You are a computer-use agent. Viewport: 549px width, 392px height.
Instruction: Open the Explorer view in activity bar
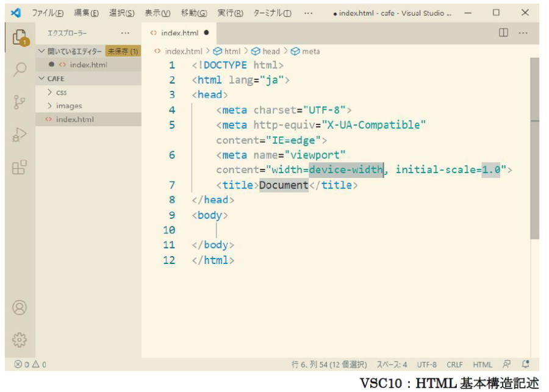click(x=20, y=37)
